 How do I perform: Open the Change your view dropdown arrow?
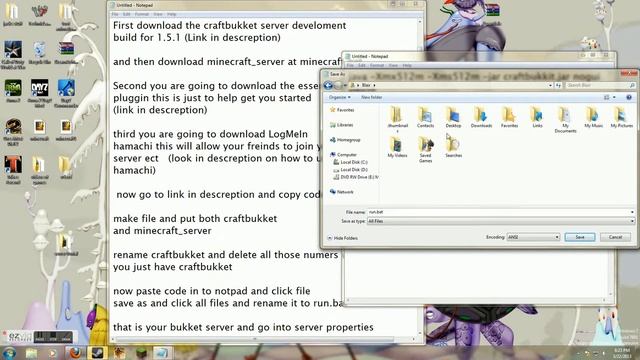tap(614, 97)
